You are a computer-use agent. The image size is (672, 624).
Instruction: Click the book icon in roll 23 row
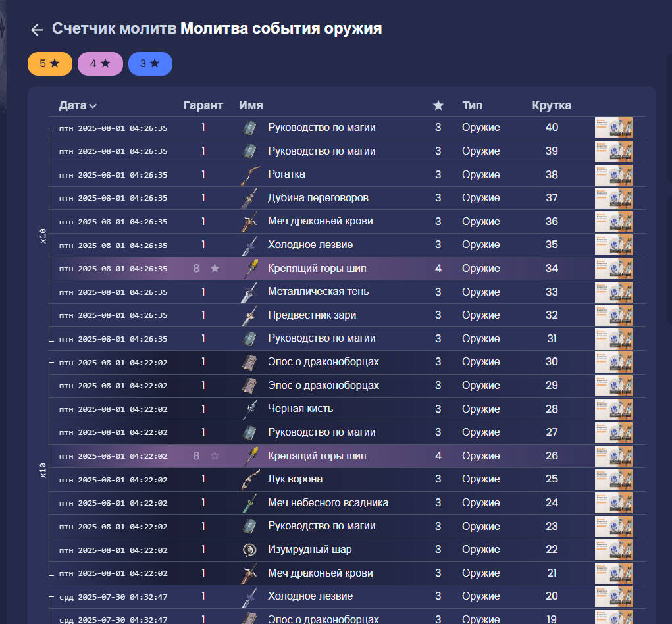coord(249,527)
